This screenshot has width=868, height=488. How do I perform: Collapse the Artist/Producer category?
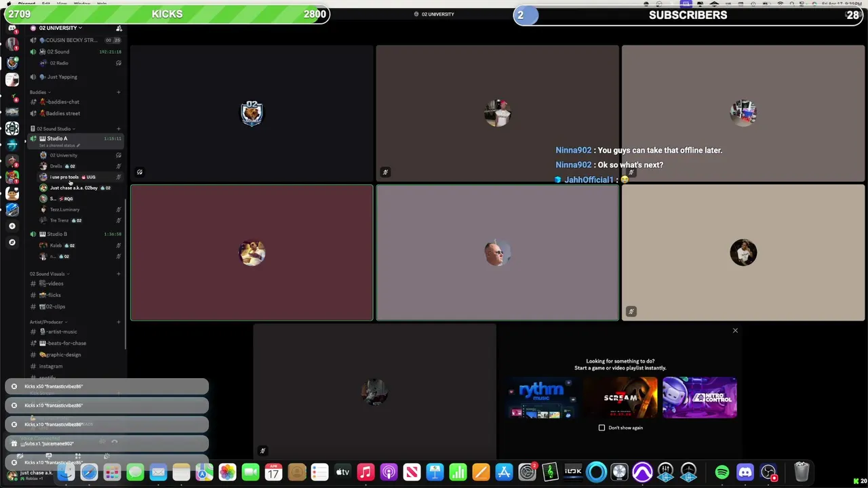[x=47, y=322]
